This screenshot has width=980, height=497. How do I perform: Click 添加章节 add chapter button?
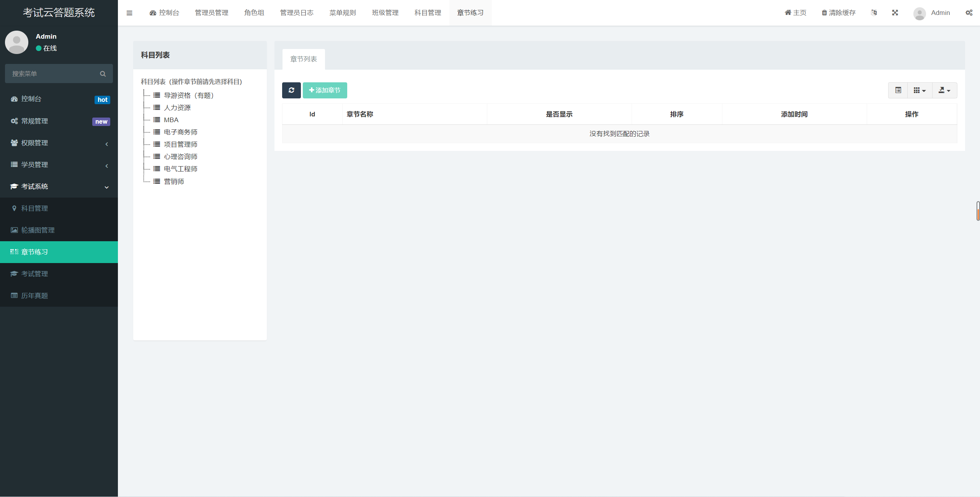pyautogui.click(x=325, y=90)
